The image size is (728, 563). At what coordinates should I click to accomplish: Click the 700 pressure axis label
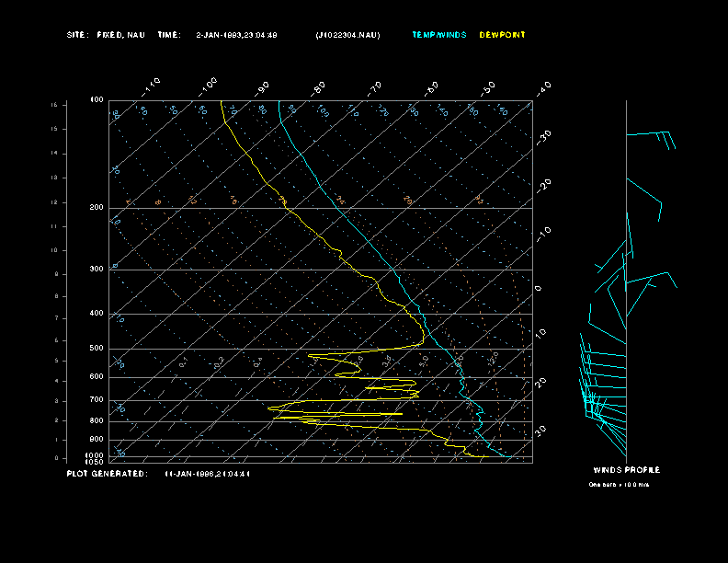pos(97,400)
